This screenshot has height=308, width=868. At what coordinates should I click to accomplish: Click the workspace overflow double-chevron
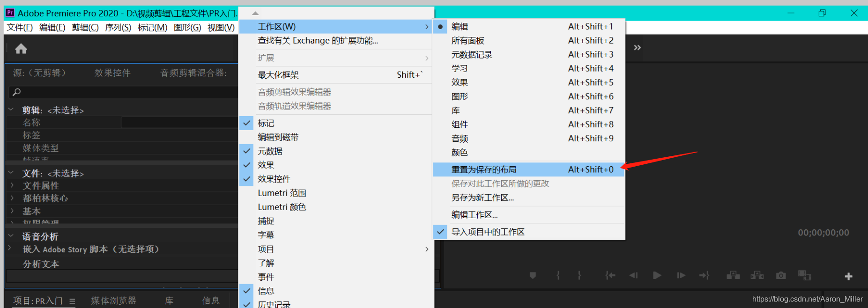click(x=637, y=48)
